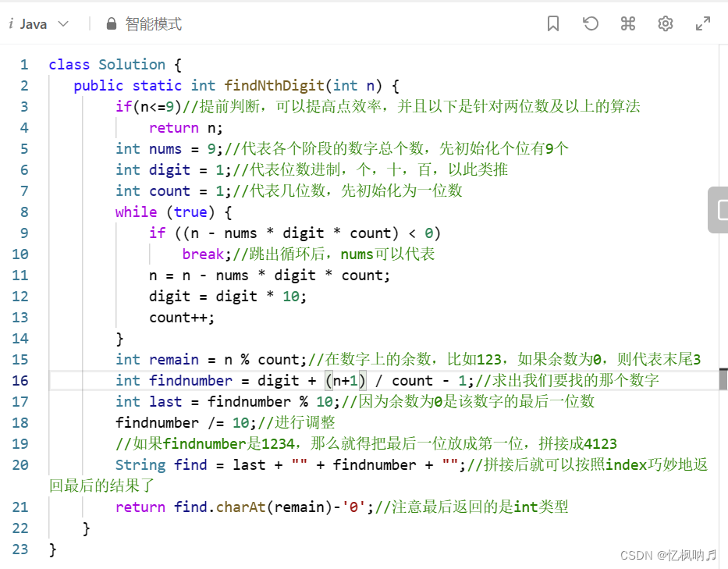The image size is (728, 569).
Task: Expand code block to fullscreen
Action: pos(702,23)
